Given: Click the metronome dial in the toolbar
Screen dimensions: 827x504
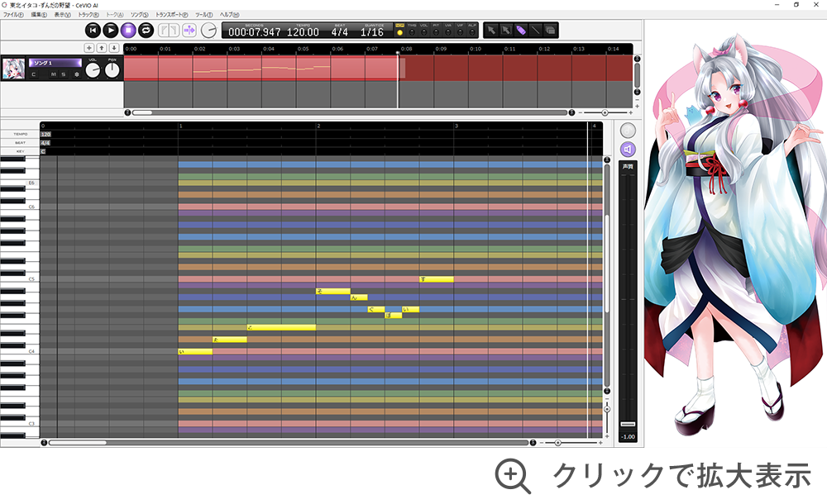Looking at the screenshot, I should 209,31.
